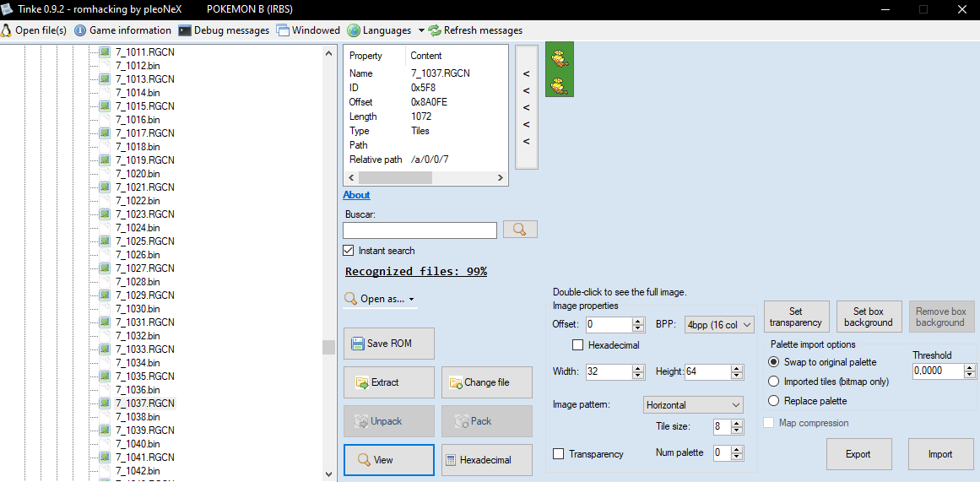Enable the Transparency checkbox
This screenshot has height=482, width=980.
[x=559, y=454]
